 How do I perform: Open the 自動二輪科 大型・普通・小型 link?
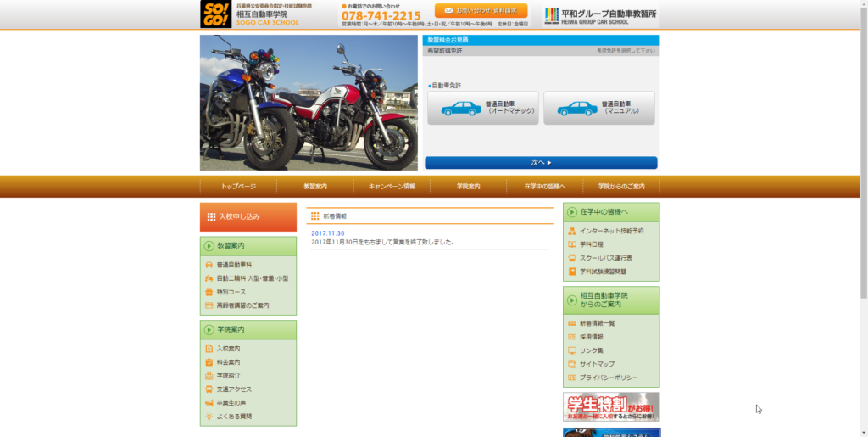[253, 278]
